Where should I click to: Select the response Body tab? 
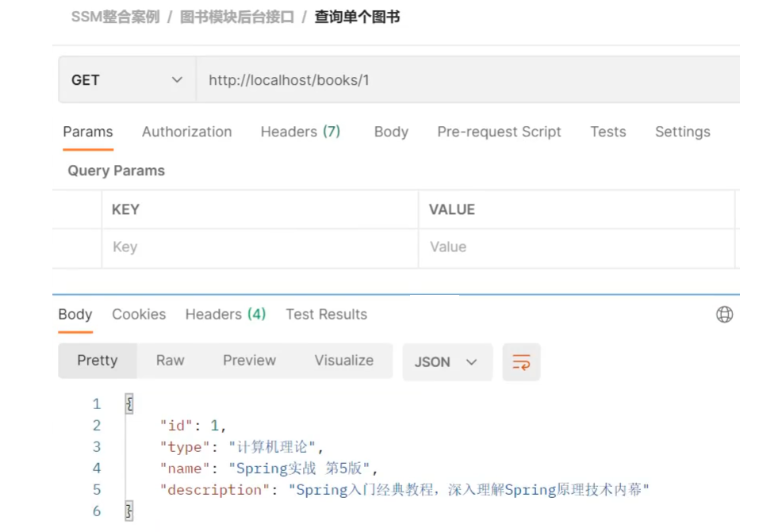tap(75, 314)
